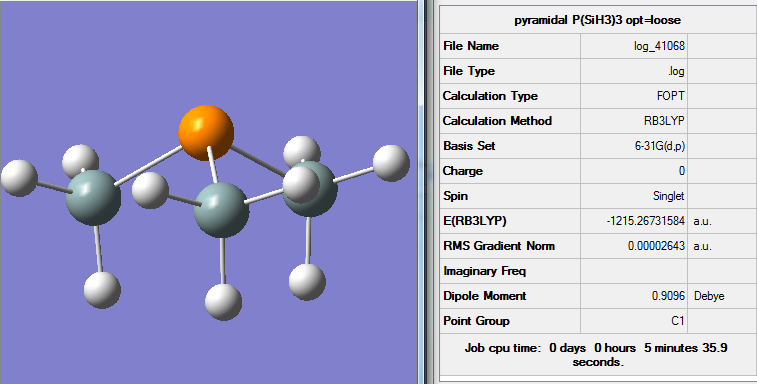This screenshot has height=384, width=757.
Task: Select the energy value '-1215.26731584'
Action: click(645, 221)
